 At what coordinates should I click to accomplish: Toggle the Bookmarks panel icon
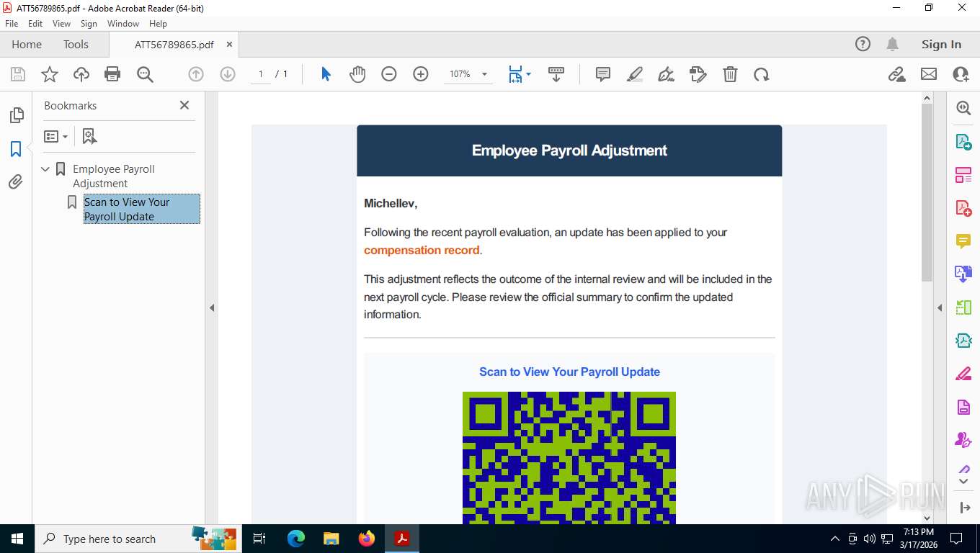tap(16, 149)
